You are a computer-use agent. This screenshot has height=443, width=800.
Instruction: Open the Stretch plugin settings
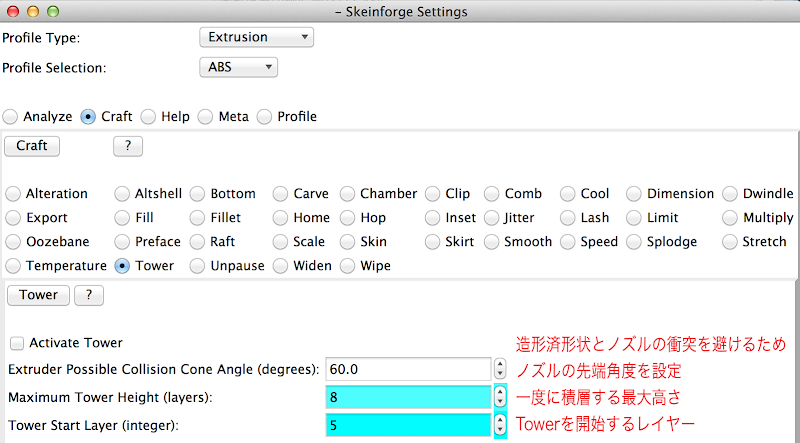point(730,242)
